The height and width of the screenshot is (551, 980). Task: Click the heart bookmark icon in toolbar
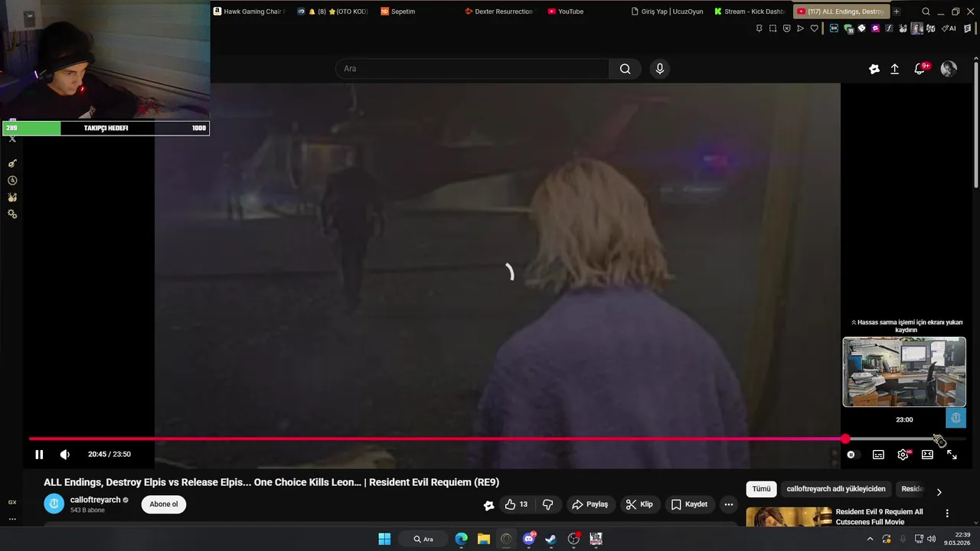point(814,28)
